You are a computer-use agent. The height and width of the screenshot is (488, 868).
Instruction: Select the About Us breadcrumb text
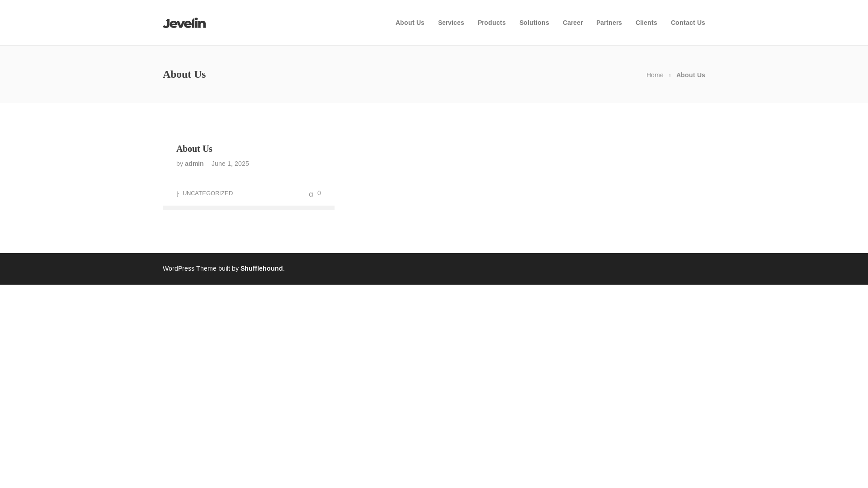690,75
